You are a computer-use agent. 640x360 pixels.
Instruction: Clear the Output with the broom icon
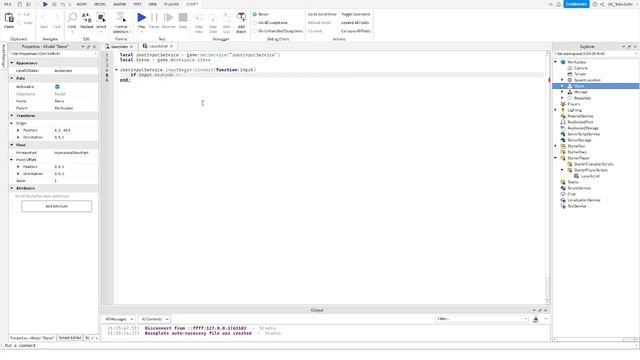coord(536,319)
